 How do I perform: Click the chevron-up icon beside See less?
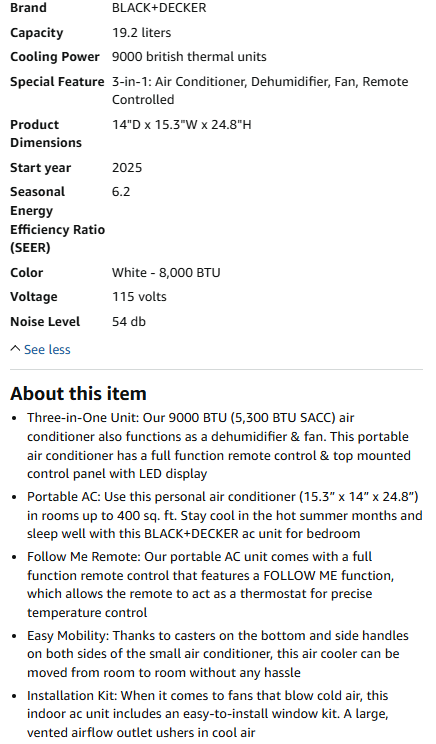15,349
